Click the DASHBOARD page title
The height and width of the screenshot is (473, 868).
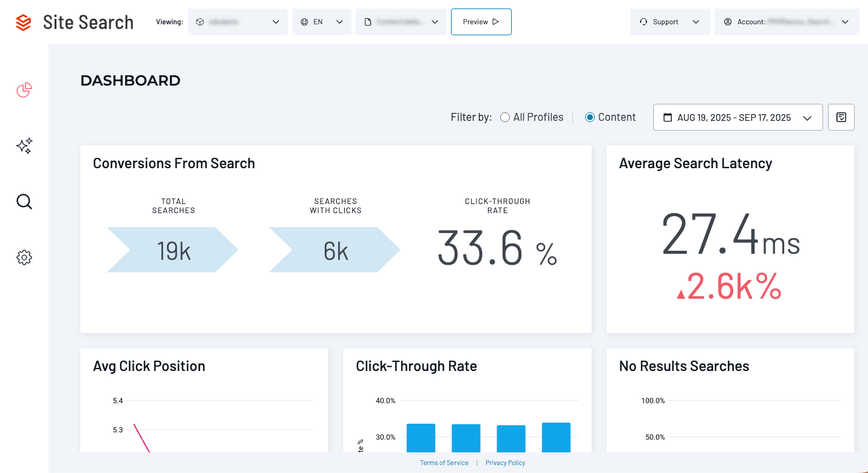(131, 80)
